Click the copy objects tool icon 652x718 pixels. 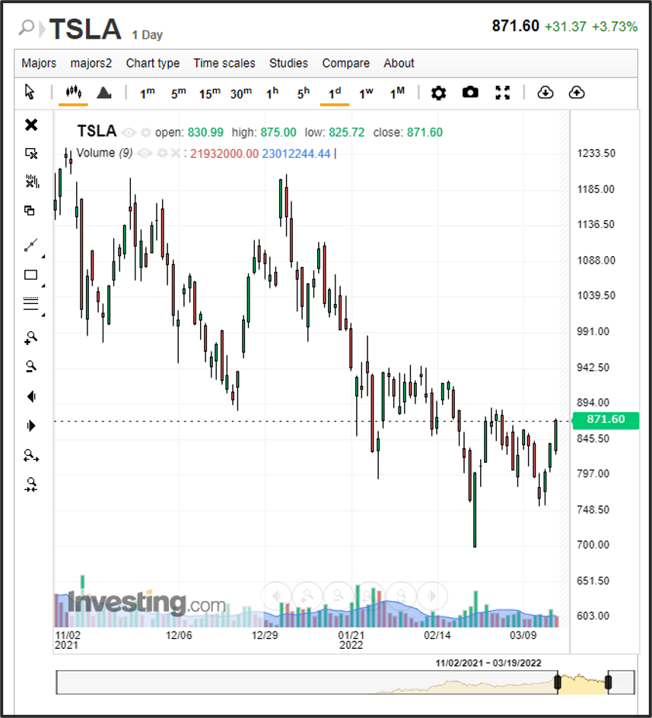coord(29,210)
